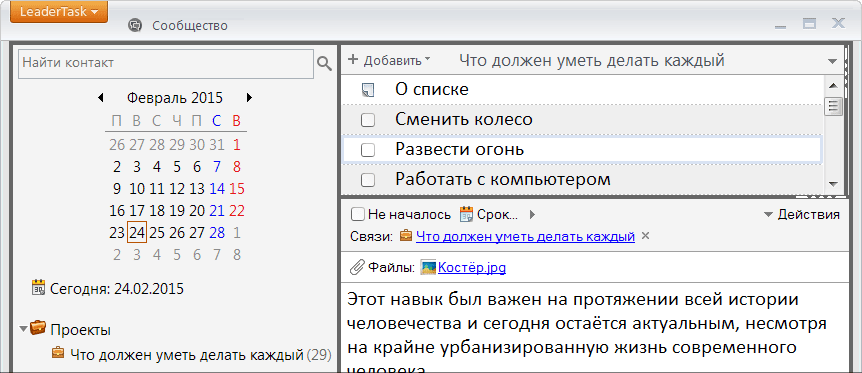Check the Сменить колесо task checkbox
The image size is (862, 373).
pyautogui.click(x=368, y=120)
